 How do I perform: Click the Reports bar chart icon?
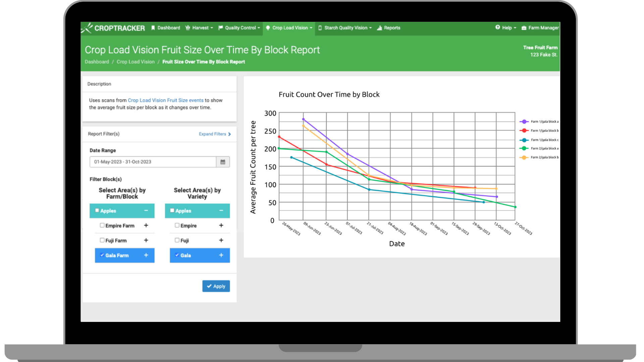(379, 28)
